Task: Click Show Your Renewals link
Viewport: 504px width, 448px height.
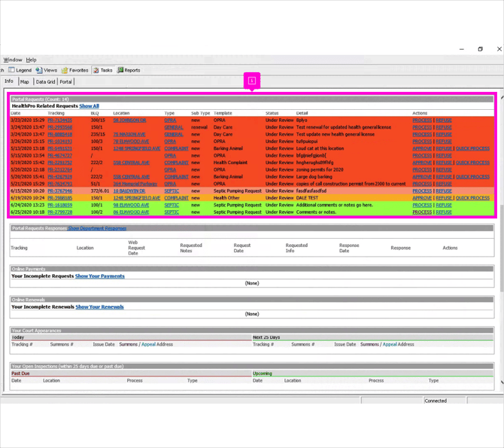Action: (x=99, y=306)
